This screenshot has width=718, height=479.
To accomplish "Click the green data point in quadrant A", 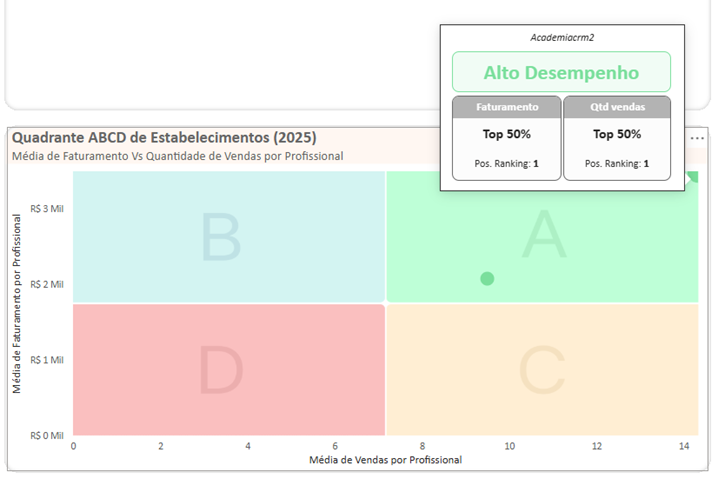I will tap(487, 278).
